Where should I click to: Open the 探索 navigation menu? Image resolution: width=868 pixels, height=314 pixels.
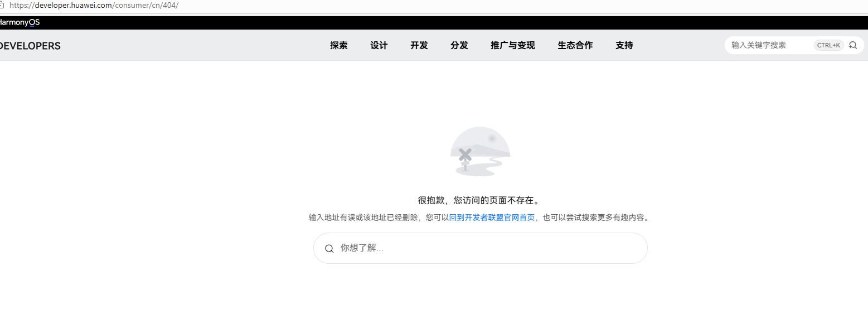339,46
